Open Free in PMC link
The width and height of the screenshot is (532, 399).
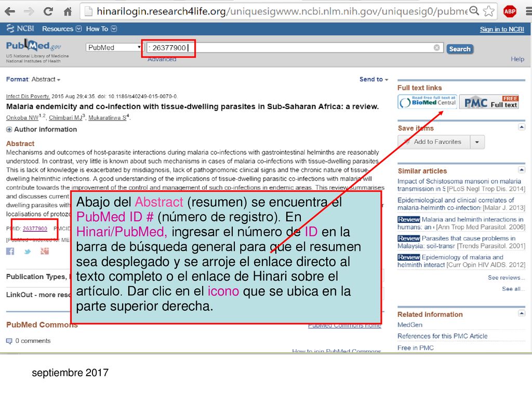point(416,348)
